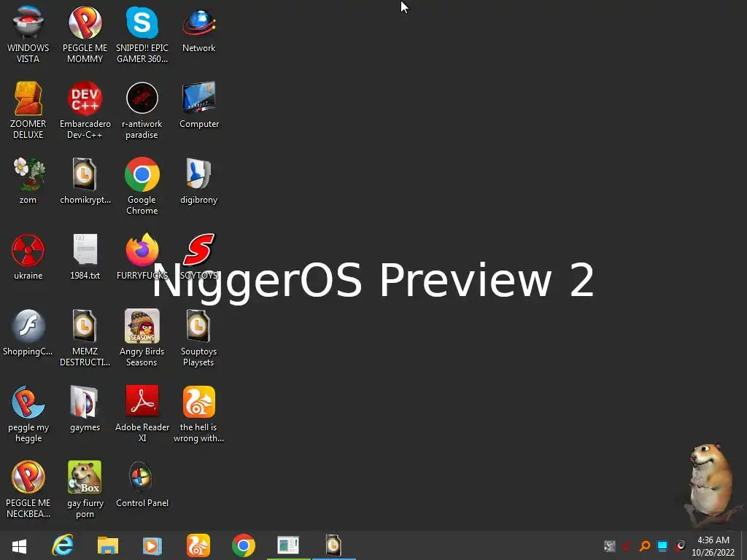The height and width of the screenshot is (560, 747).
Task: Open the clock showing 4:36 AM
Action: [x=713, y=545]
